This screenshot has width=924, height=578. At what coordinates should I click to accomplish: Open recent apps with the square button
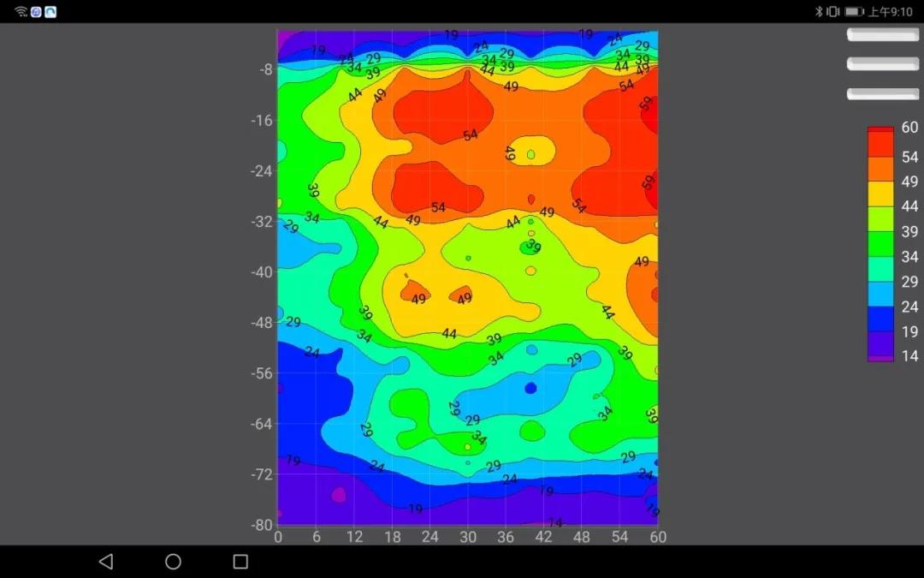click(240, 562)
